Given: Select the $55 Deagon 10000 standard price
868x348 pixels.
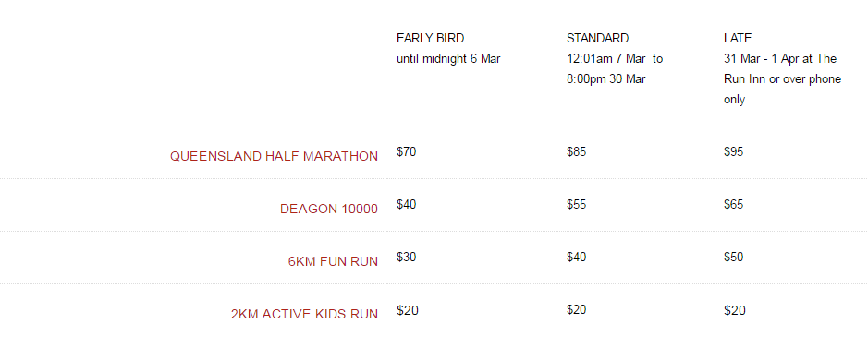Looking at the screenshot, I should point(576,204).
